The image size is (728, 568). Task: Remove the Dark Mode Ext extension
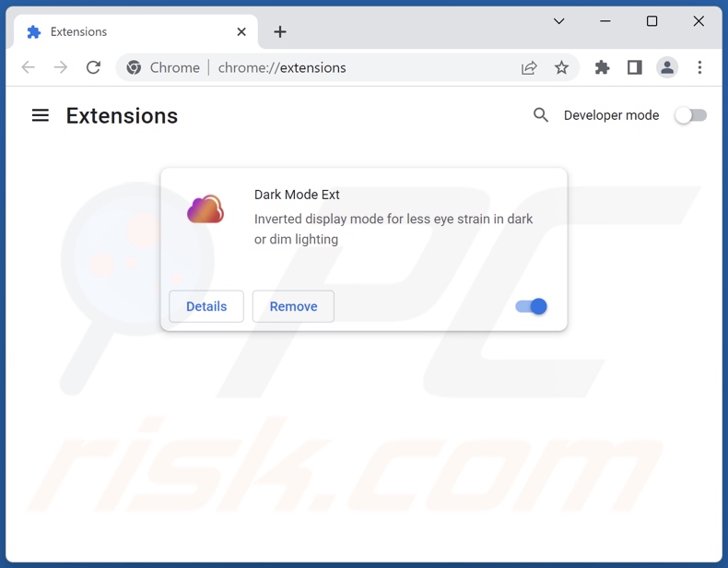[293, 306]
